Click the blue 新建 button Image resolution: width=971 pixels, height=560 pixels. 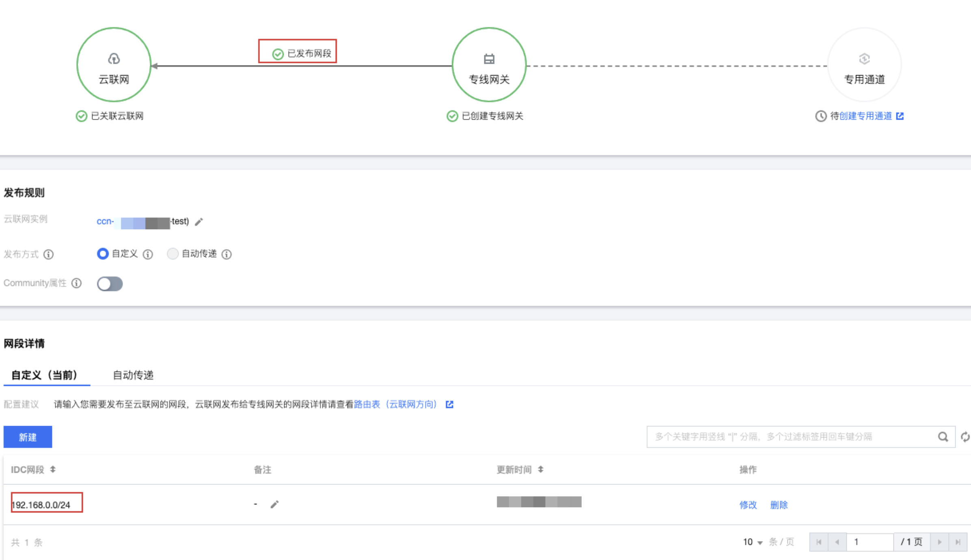pyautogui.click(x=28, y=437)
